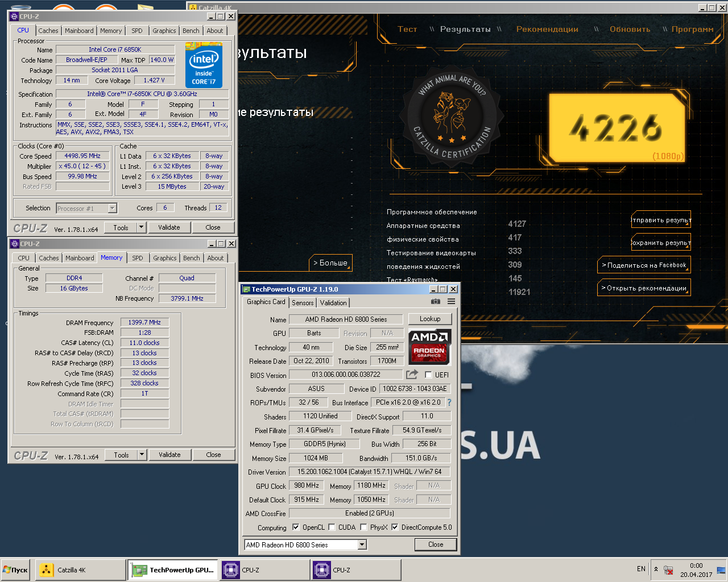Open Результаты menu in Catzilla
Screen dimensions: 728x582
point(465,29)
